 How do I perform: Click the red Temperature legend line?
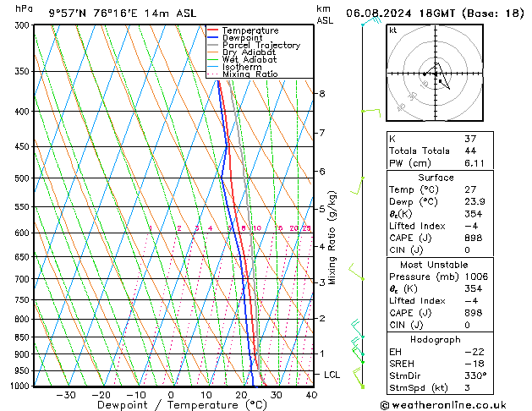213,30
